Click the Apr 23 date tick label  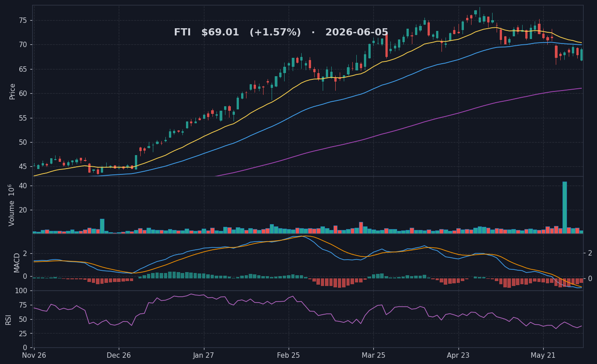tap(459, 355)
